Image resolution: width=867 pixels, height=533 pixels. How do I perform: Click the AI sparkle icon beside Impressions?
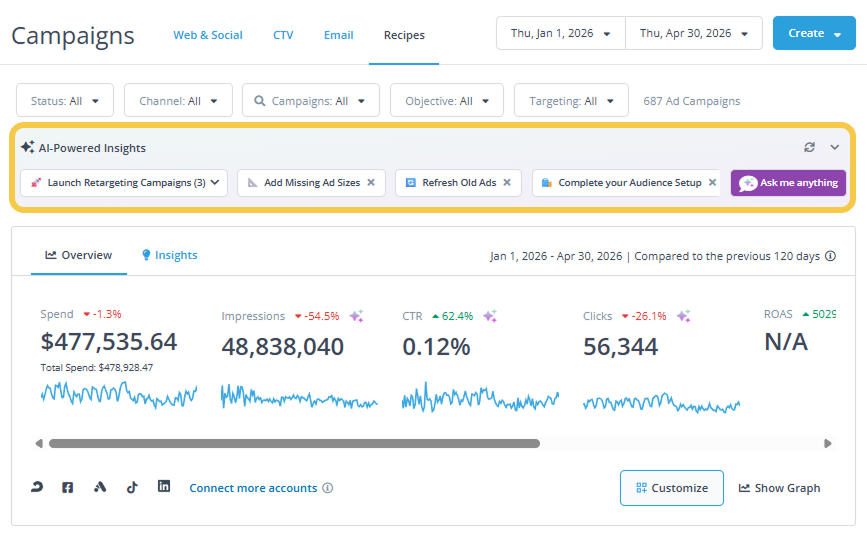click(x=357, y=316)
